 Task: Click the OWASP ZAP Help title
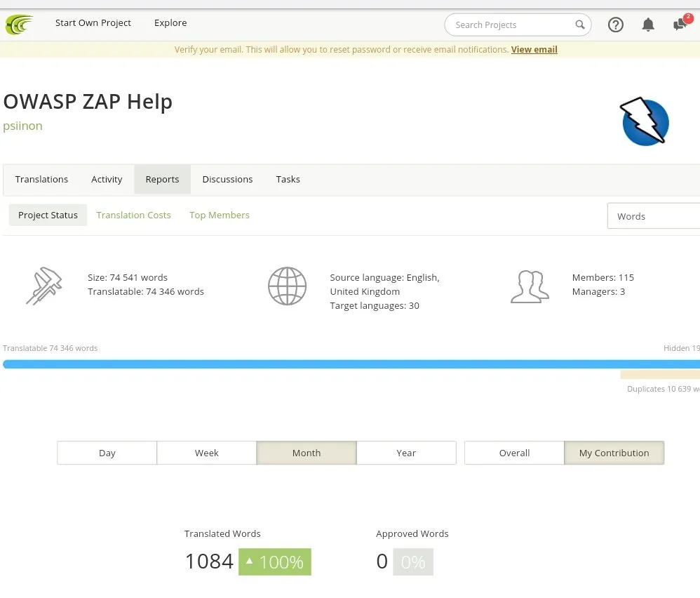point(88,101)
